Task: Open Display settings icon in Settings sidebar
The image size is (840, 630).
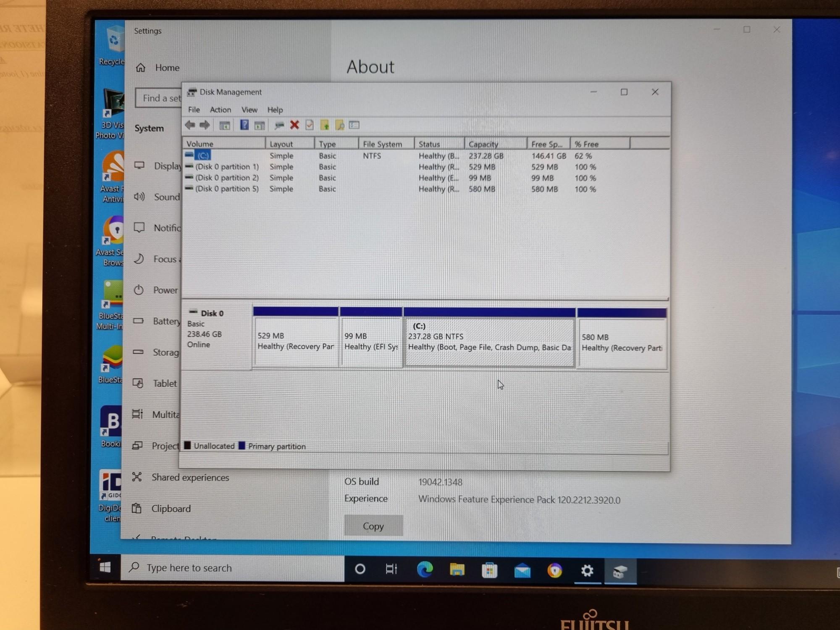Action: [139, 165]
